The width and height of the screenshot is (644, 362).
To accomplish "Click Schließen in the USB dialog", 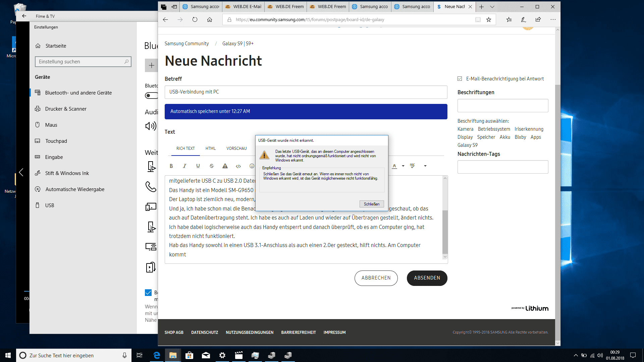I will pos(371,204).
